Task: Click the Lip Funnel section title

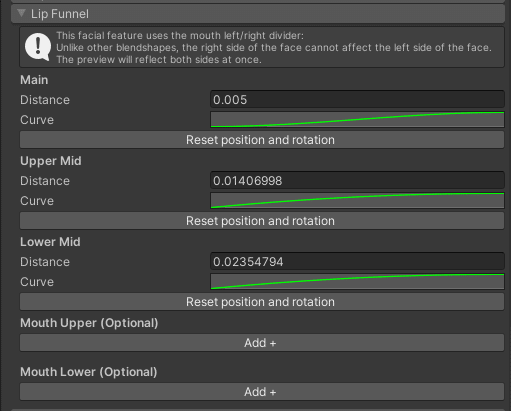Action: (x=60, y=14)
